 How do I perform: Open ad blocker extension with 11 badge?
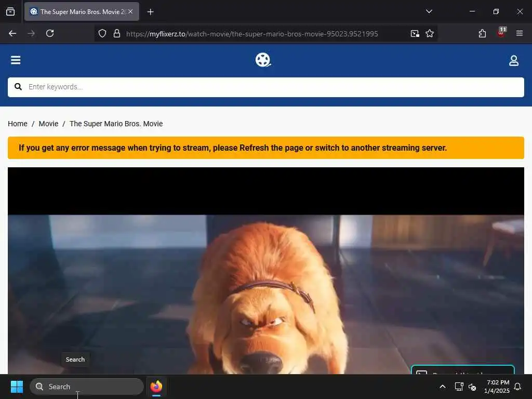tap(501, 33)
